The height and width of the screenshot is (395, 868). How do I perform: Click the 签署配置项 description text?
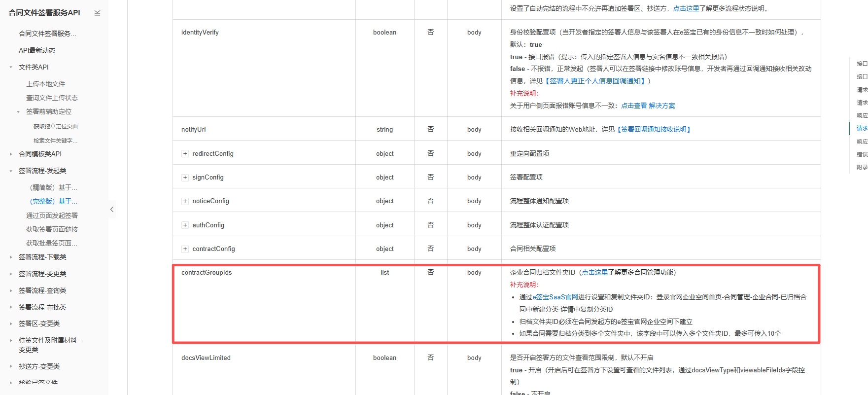(526, 177)
